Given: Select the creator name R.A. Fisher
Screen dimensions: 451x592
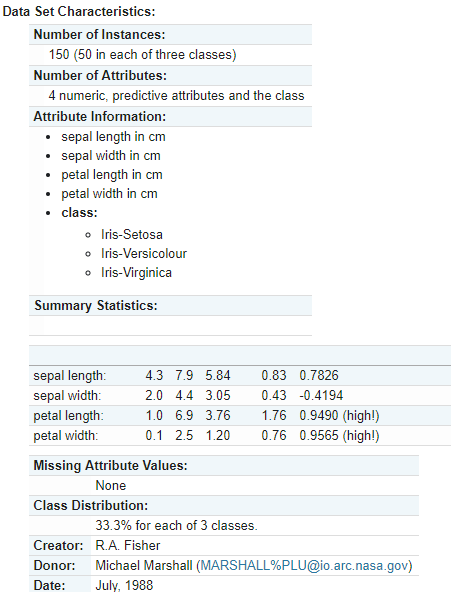Looking at the screenshot, I should (128, 546).
